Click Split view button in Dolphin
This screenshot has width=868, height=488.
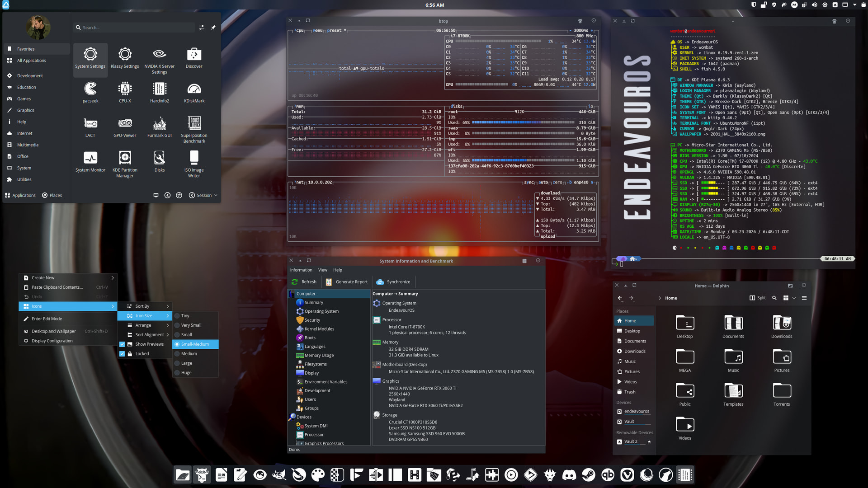point(758,298)
